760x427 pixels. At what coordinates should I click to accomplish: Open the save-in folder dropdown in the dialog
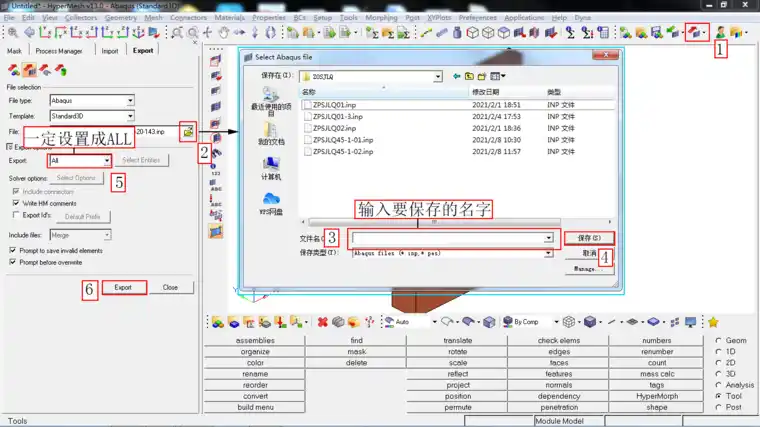(438, 77)
